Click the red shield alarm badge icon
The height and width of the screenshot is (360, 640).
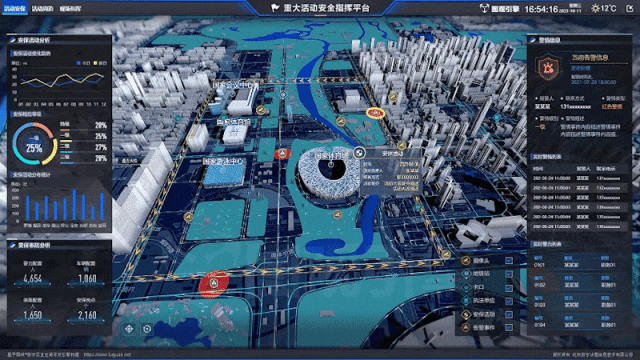tap(548, 68)
